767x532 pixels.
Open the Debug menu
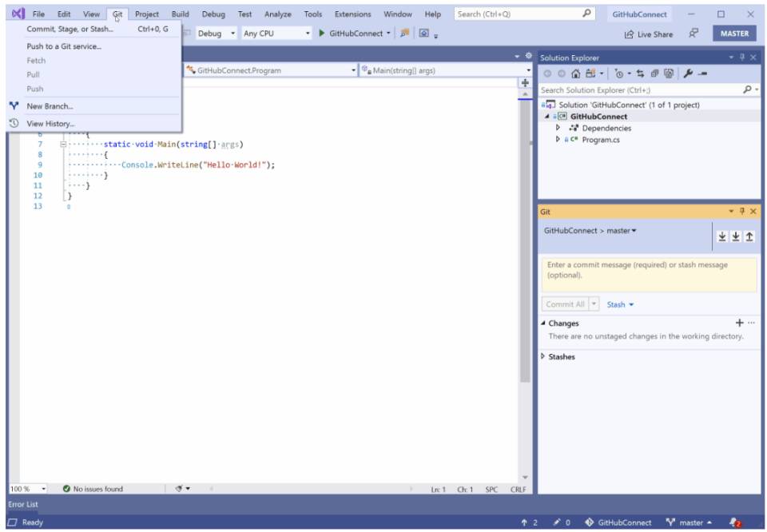point(213,14)
